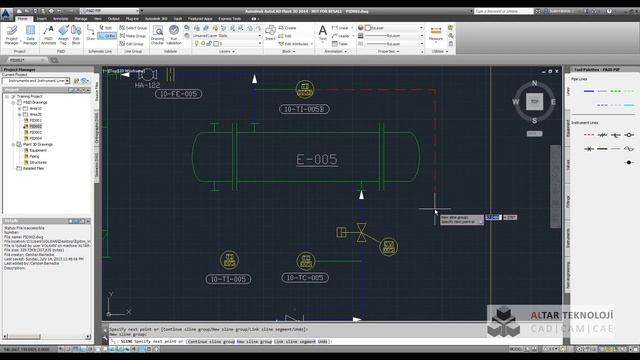This screenshot has height=360, width=640.
Task: Switch to the Output ribbon tab
Action: tap(113, 19)
